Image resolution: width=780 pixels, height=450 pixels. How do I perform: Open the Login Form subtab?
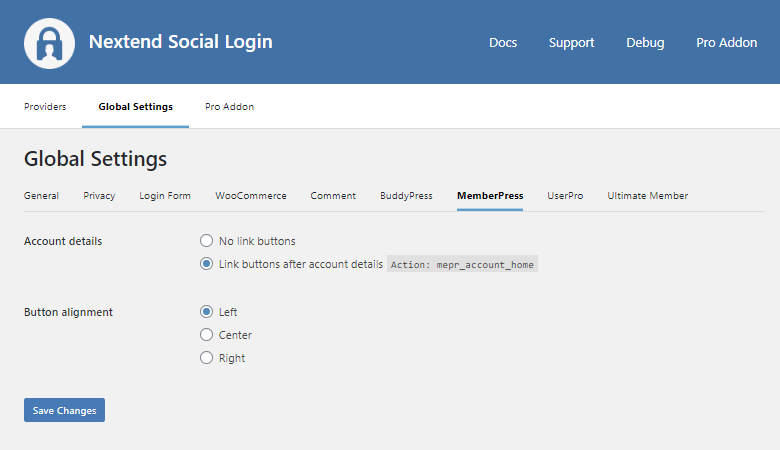click(x=165, y=196)
